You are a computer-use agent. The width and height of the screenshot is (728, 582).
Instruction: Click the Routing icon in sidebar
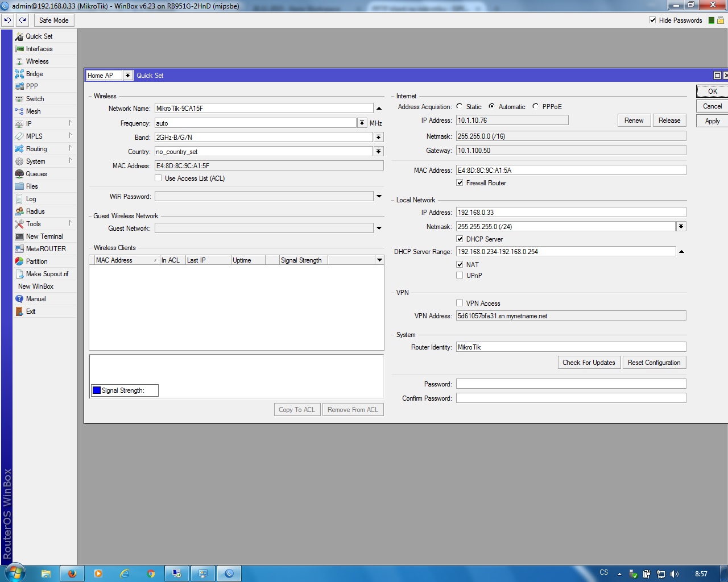[x=19, y=149]
